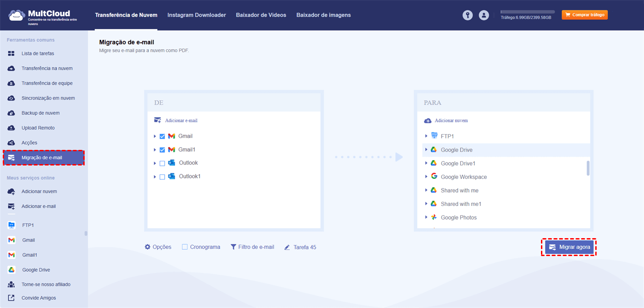Viewport: 644px width, 308px height.
Task: Open the user account avatar icon
Action: pyautogui.click(x=483, y=15)
